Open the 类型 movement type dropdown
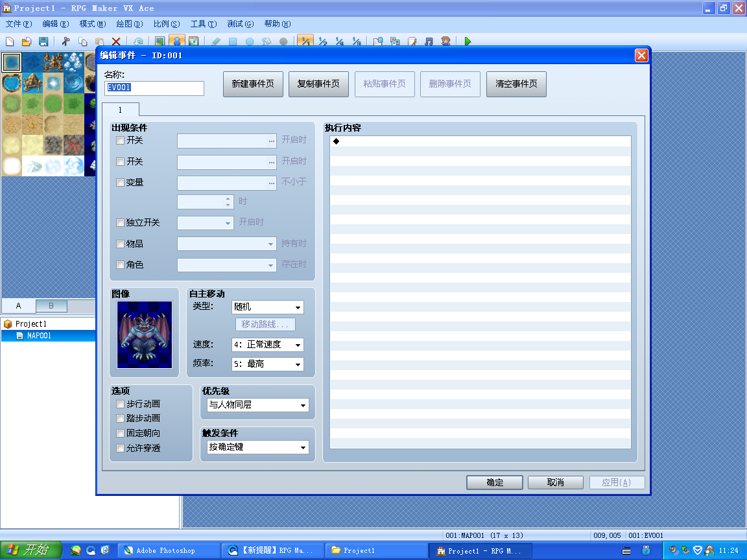Viewport: 747px width, 560px height. 268,307
